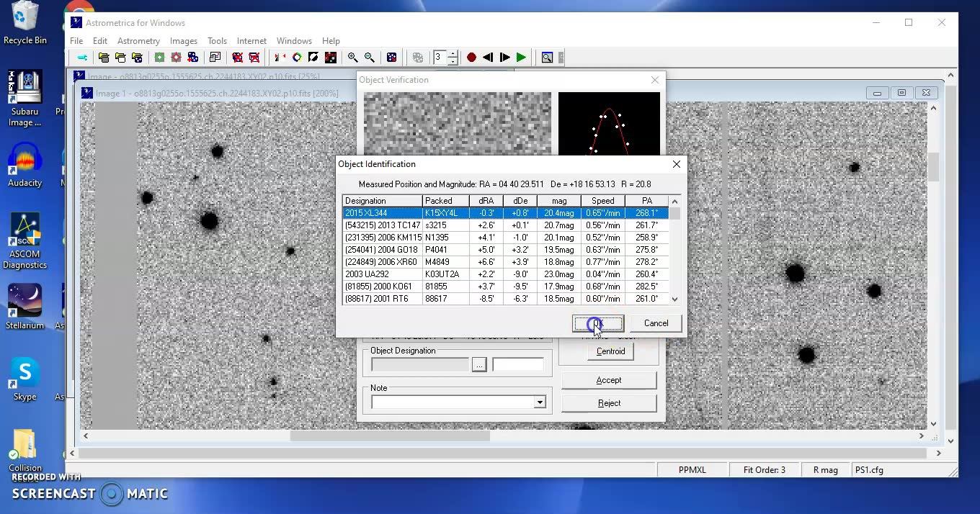Image resolution: width=980 pixels, height=514 pixels.
Task: Increase blink speed with up arrow
Action: [x=453, y=54]
